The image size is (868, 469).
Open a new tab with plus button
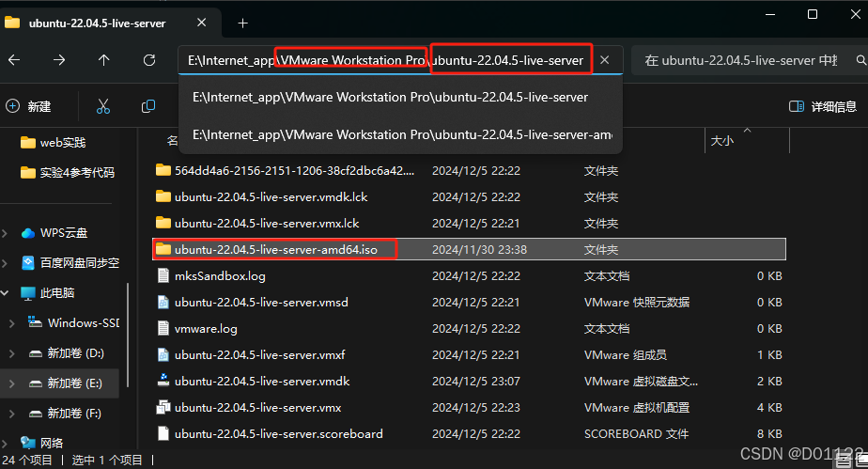click(x=242, y=23)
